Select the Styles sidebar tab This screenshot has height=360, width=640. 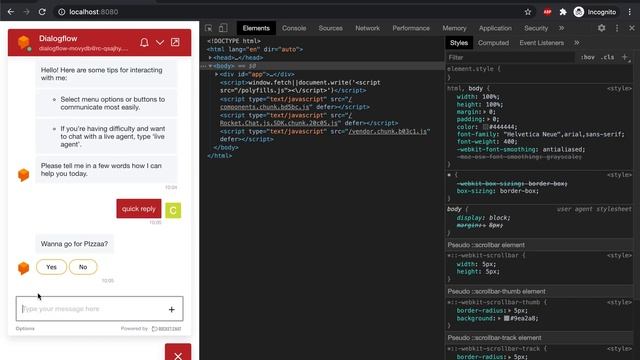pyautogui.click(x=459, y=43)
